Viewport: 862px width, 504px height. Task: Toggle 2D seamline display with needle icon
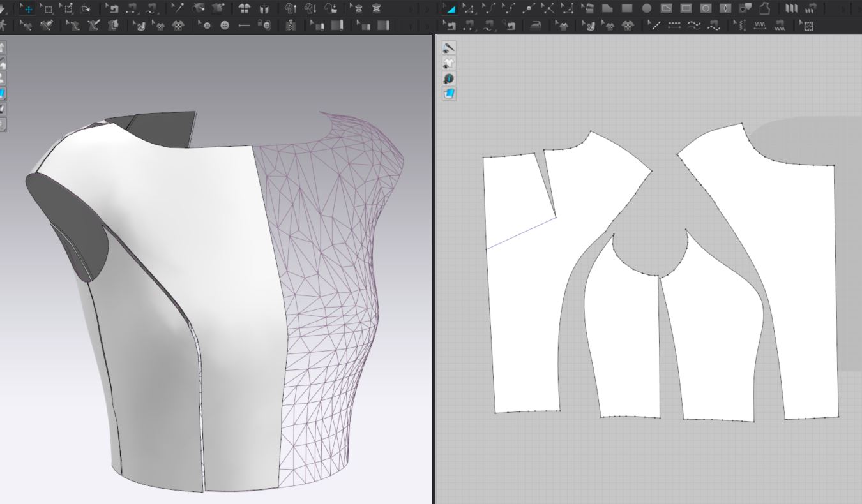pyautogui.click(x=449, y=48)
